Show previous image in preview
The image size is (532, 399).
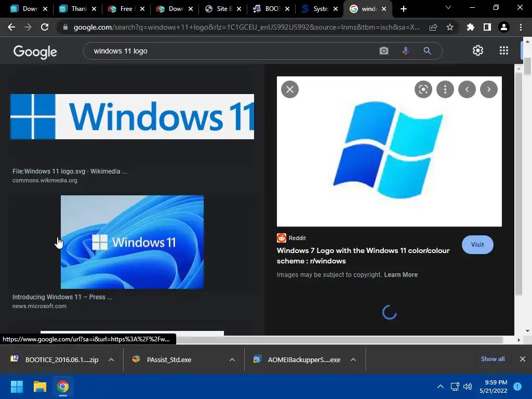pos(467,89)
